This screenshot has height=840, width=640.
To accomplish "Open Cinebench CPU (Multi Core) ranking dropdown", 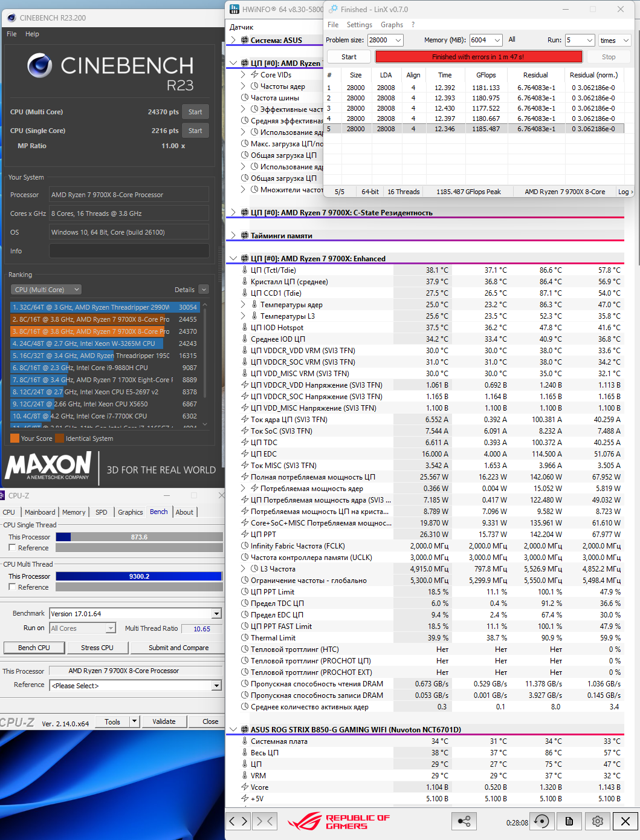I will click(46, 290).
